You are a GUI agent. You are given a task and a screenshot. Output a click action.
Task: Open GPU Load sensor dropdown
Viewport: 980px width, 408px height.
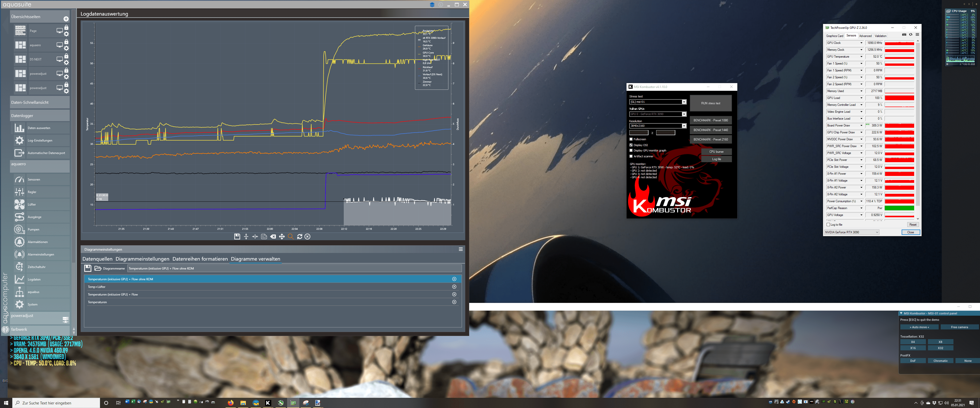point(861,98)
